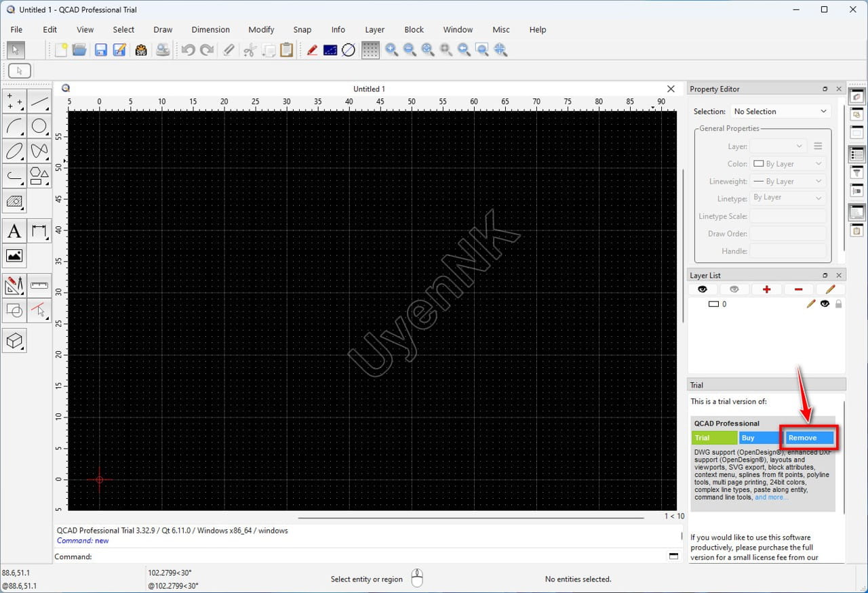Select the Ellipse drawing tools

(x=14, y=151)
